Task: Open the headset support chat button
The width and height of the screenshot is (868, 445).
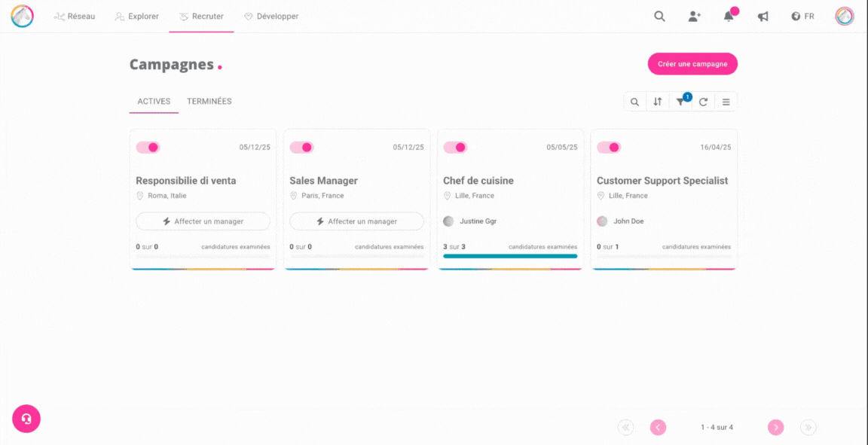Action: click(26, 419)
